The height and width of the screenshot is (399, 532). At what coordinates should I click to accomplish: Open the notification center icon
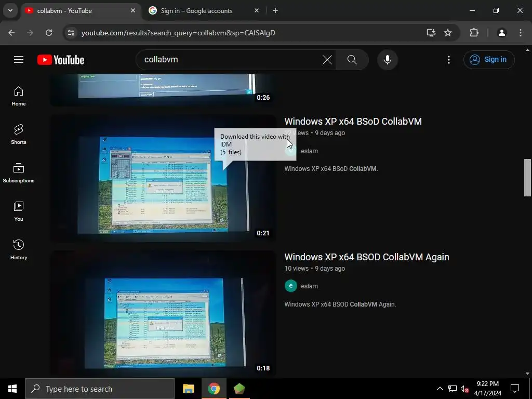click(515, 389)
